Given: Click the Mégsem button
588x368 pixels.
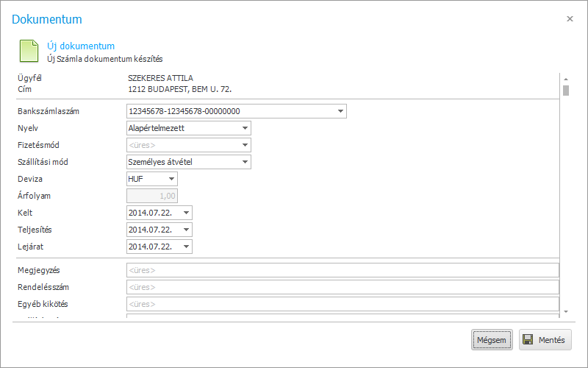Looking at the screenshot, I should click(492, 340).
